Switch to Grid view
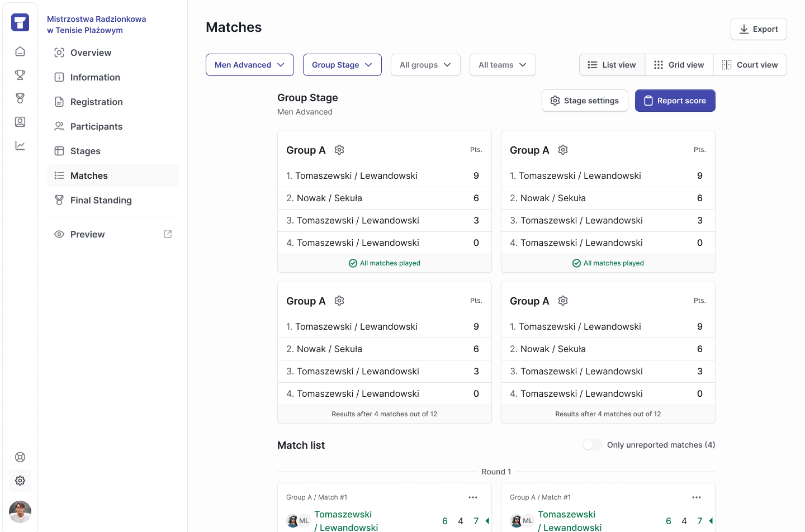The width and height of the screenshot is (805, 532). point(679,65)
